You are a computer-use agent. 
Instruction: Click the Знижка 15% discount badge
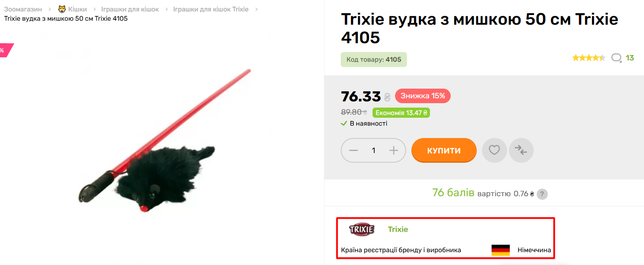pos(423,96)
